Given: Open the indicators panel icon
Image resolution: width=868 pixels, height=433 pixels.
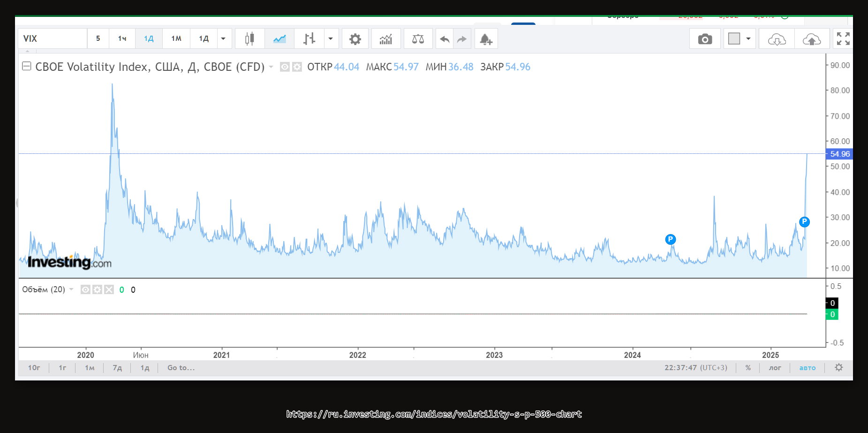Looking at the screenshot, I should (386, 39).
